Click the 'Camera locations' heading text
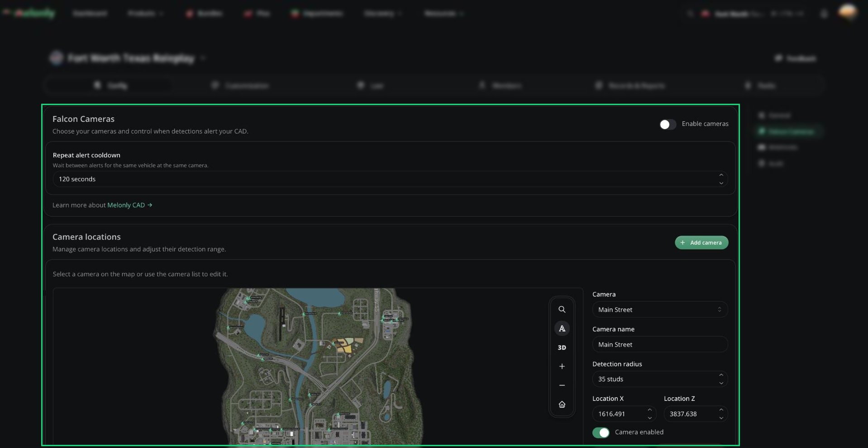 pyautogui.click(x=86, y=237)
